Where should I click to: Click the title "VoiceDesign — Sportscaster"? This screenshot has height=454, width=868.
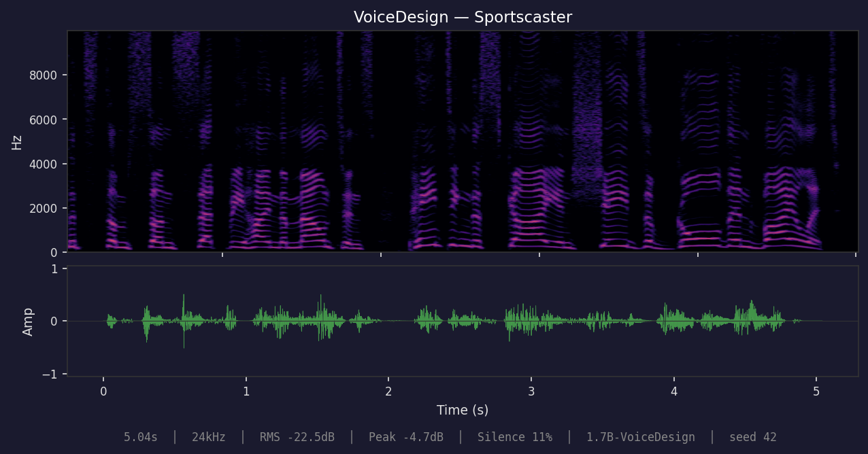(463, 17)
